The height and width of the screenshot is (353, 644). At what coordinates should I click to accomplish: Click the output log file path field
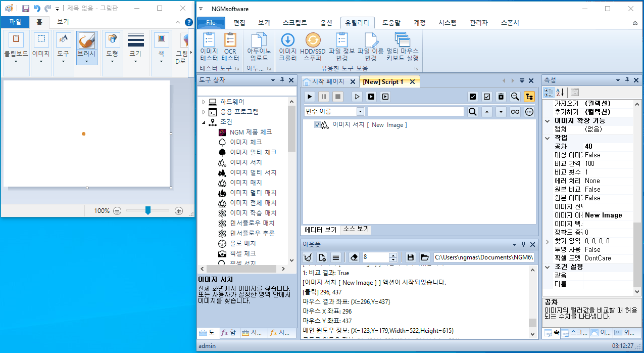[483, 257]
